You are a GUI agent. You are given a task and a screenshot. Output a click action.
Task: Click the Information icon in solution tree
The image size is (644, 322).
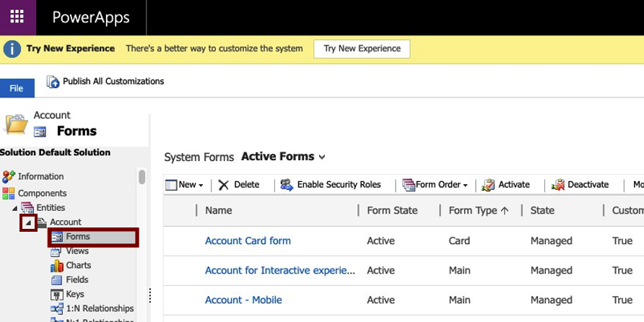point(9,177)
